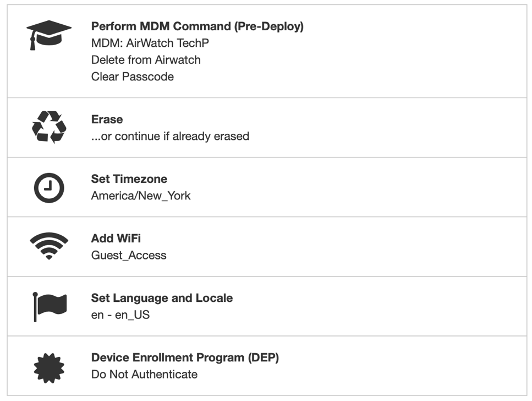Open Perform MDM Command (Pre-Deploy) step

(x=197, y=26)
